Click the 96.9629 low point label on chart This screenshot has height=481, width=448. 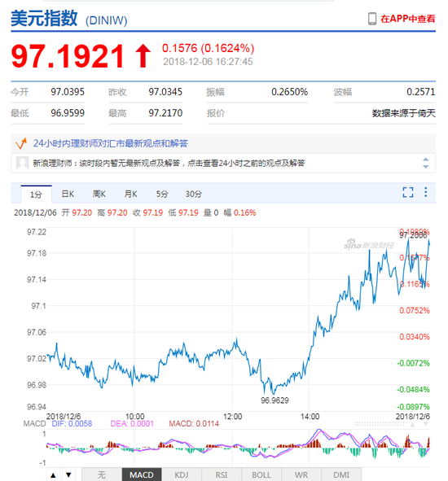pyautogui.click(x=275, y=400)
